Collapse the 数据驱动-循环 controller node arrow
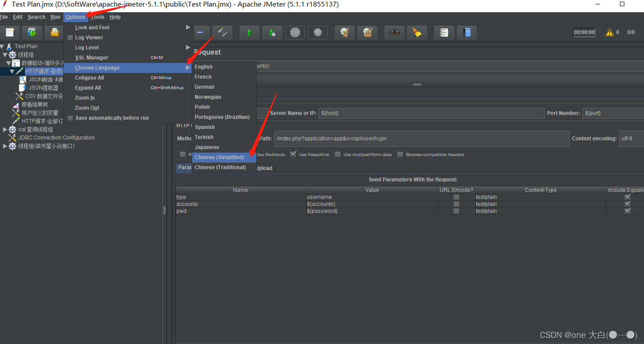This screenshot has height=344, width=644. pos(8,63)
